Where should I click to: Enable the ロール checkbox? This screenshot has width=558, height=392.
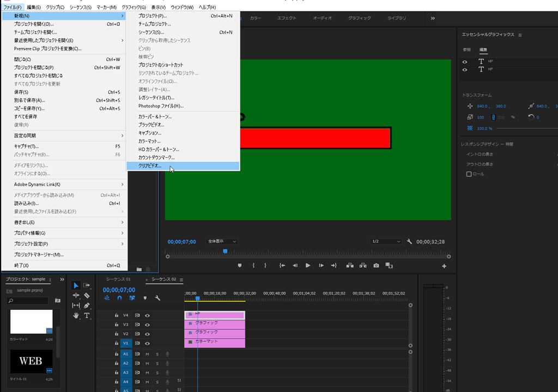(469, 174)
